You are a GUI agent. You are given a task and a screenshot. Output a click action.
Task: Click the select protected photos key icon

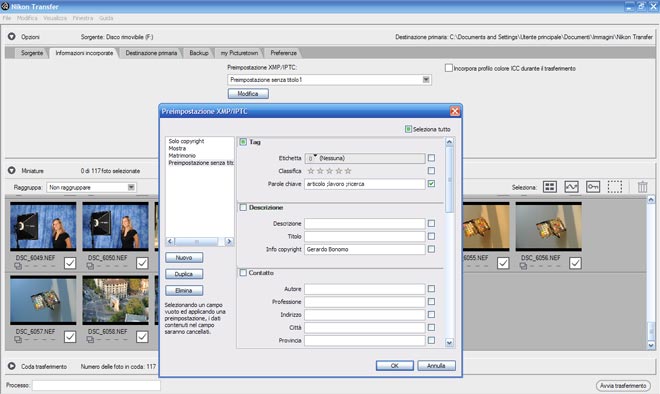click(x=593, y=187)
